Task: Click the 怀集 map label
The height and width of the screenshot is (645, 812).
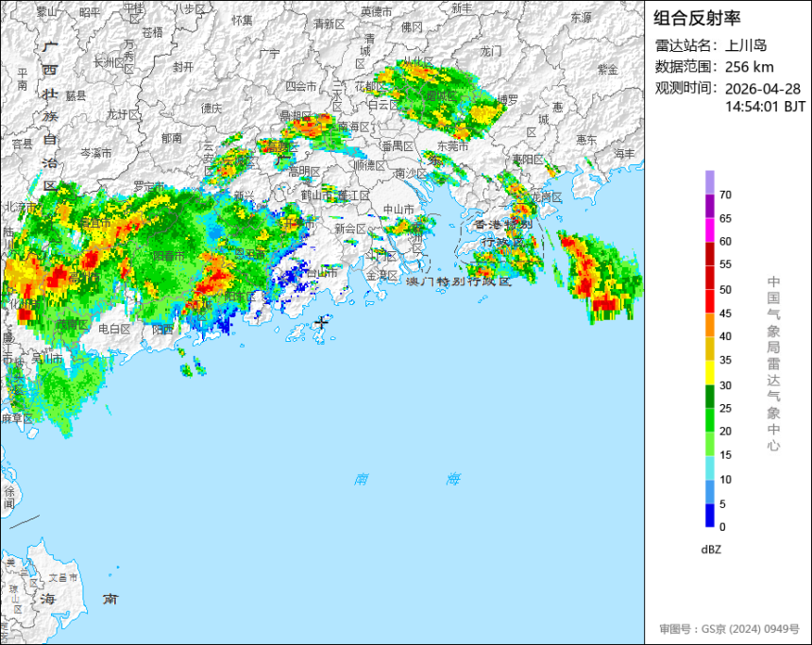Action: pos(242,21)
